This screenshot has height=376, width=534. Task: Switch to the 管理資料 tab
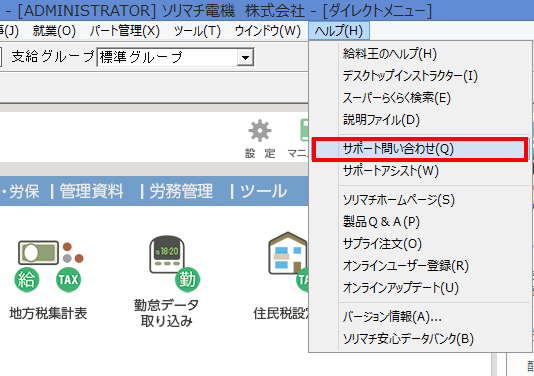91,191
